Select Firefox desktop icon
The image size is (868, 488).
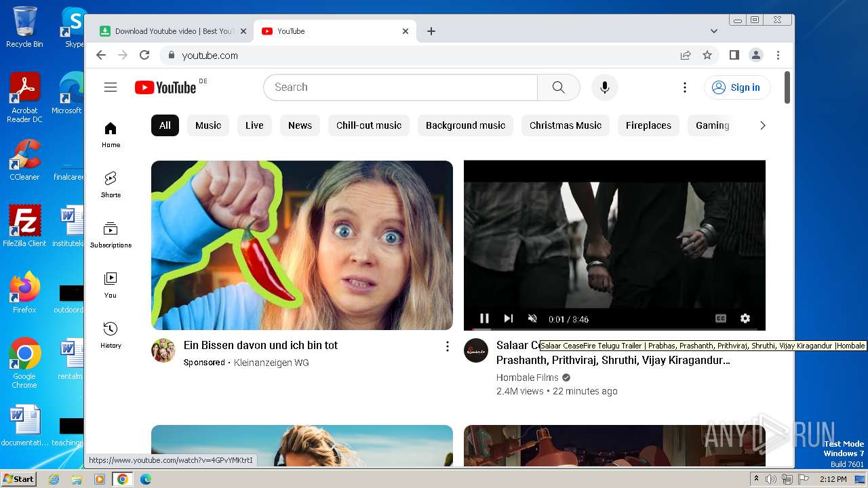tap(24, 292)
